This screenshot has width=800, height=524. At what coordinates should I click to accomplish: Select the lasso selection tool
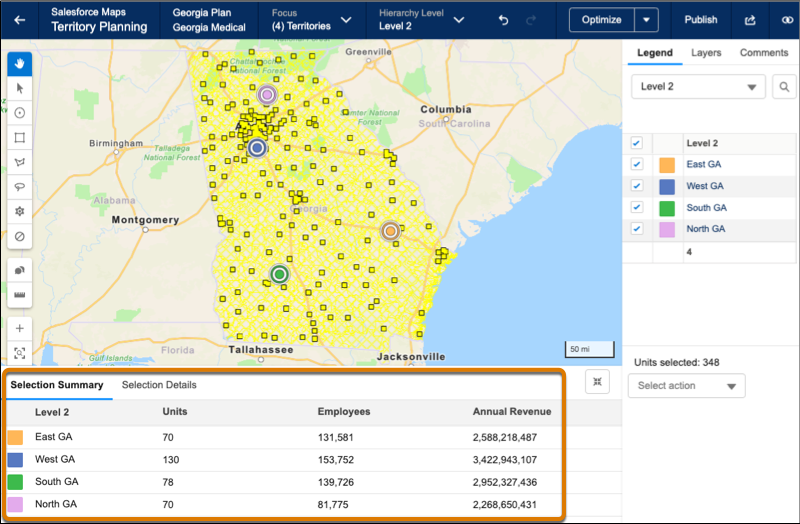click(x=19, y=187)
